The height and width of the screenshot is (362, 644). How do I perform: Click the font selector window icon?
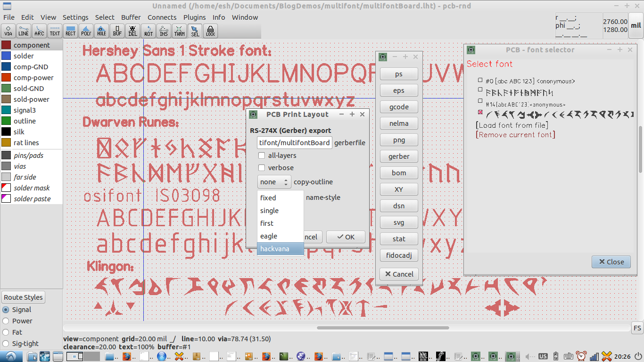471,49
